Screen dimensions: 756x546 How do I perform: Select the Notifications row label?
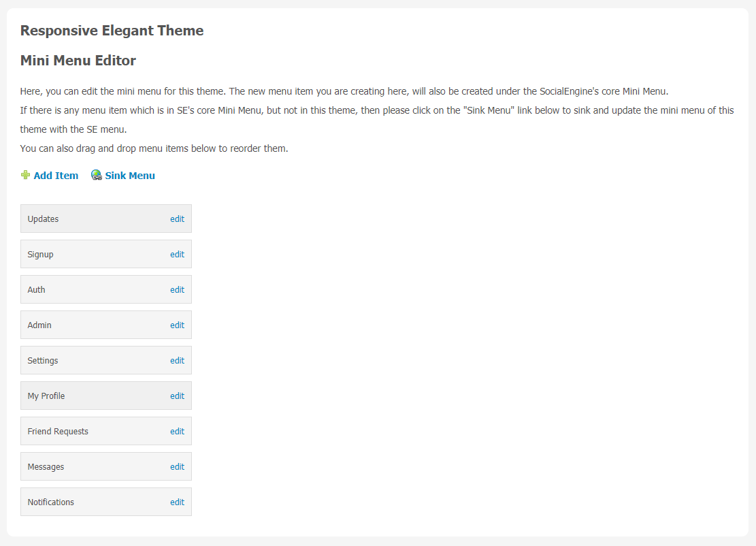click(50, 502)
